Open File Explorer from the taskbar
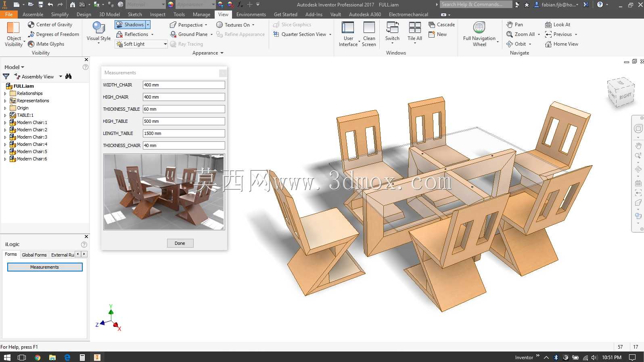The width and height of the screenshot is (644, 362). 52,357
